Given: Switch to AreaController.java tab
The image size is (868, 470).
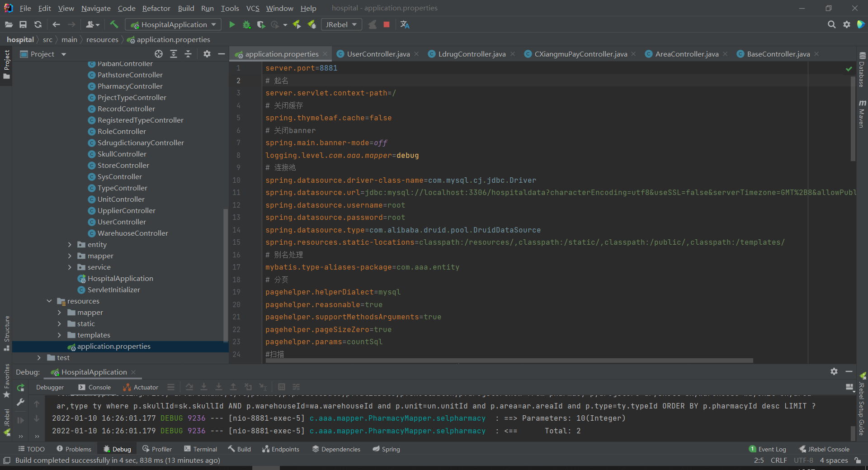Looking at the screenshot, I should (686, 54).
